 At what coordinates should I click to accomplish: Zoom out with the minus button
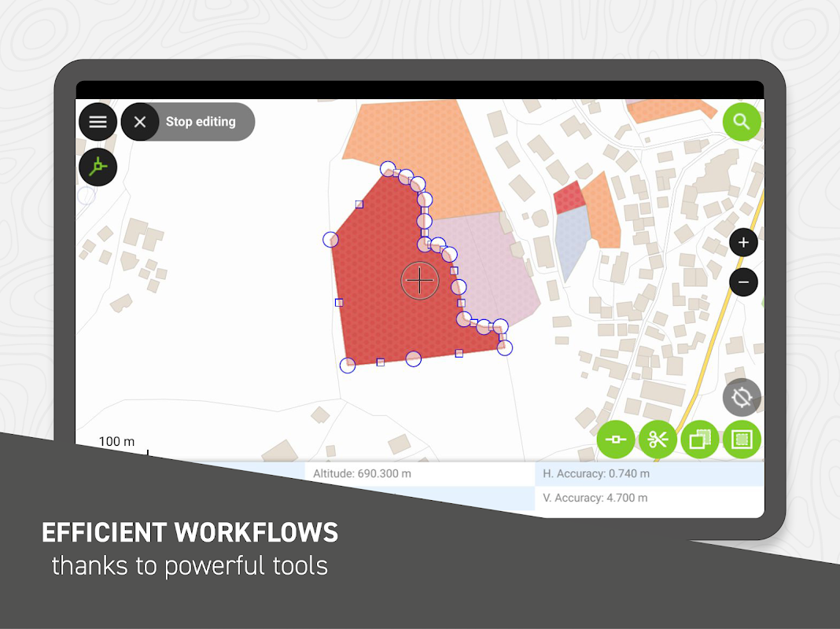[x=743, y=282]
